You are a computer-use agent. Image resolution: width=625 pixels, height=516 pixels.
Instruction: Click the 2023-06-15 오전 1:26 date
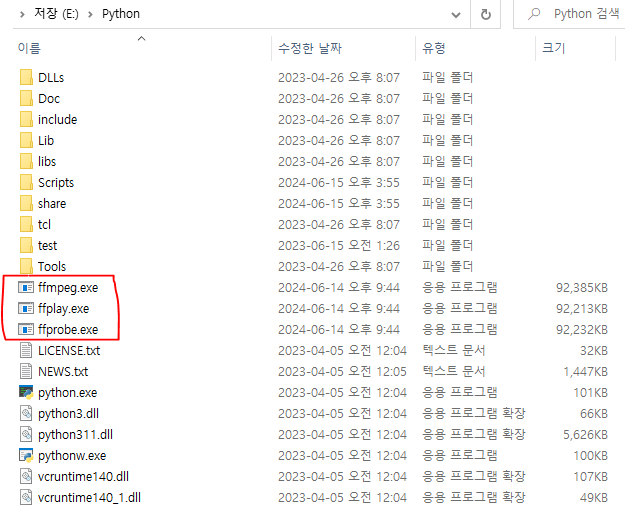[339, 245]
